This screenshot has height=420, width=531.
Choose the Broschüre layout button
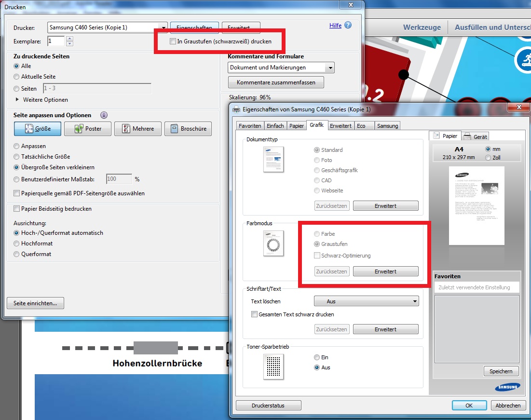(188, 129)
